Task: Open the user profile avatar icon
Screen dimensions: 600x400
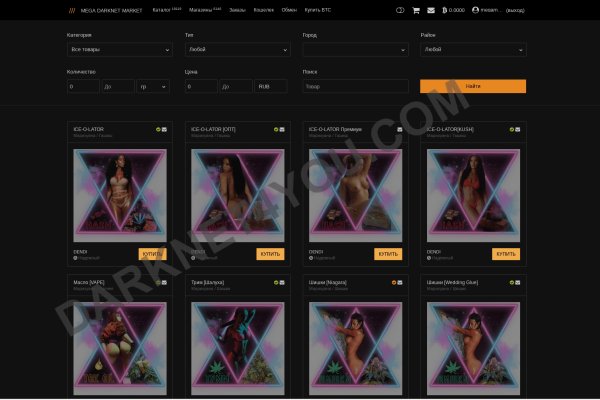Action: click(475, 10)
